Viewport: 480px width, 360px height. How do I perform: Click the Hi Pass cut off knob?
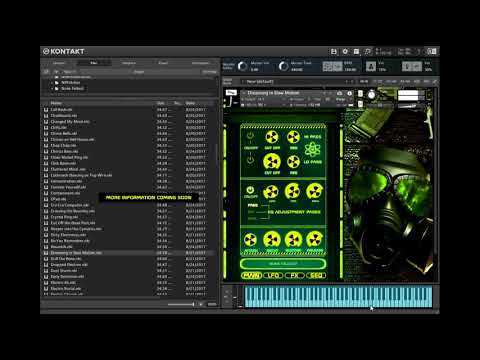[x=272, y=137]
